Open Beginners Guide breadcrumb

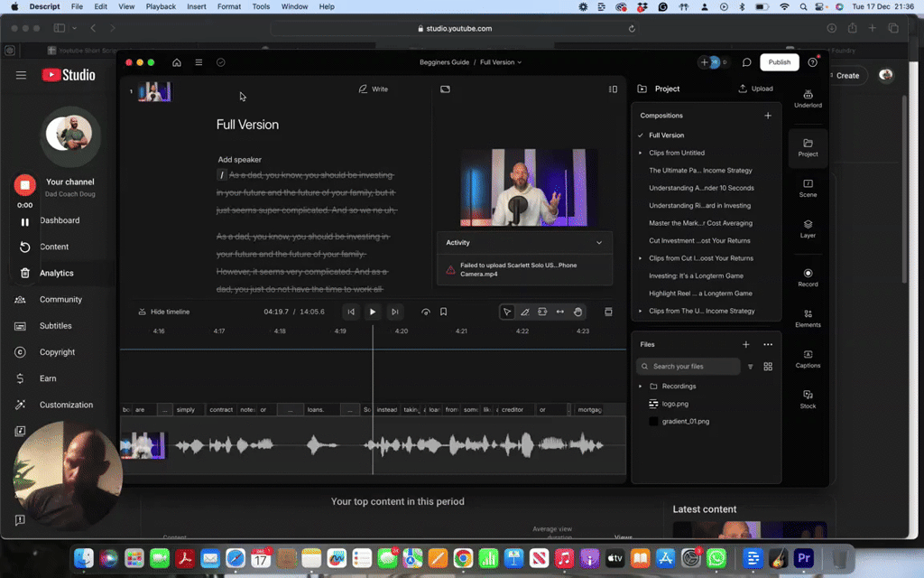point(444,62)
